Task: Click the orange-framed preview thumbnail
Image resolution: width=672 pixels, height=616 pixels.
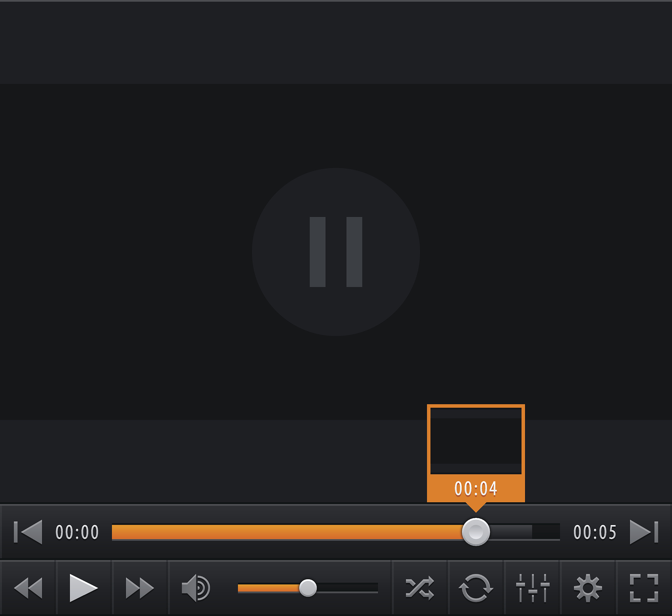Action: point(476,441)
